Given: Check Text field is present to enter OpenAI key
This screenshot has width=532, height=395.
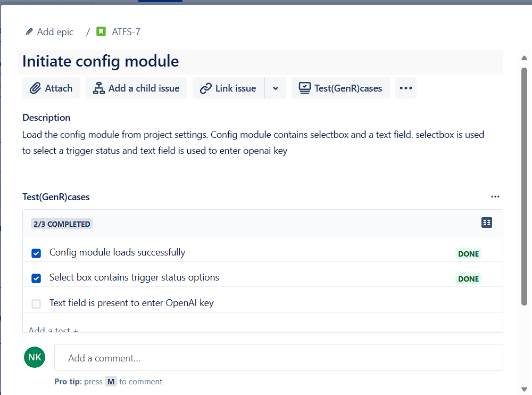Looking at the screenshot, I should click(36, 303).
